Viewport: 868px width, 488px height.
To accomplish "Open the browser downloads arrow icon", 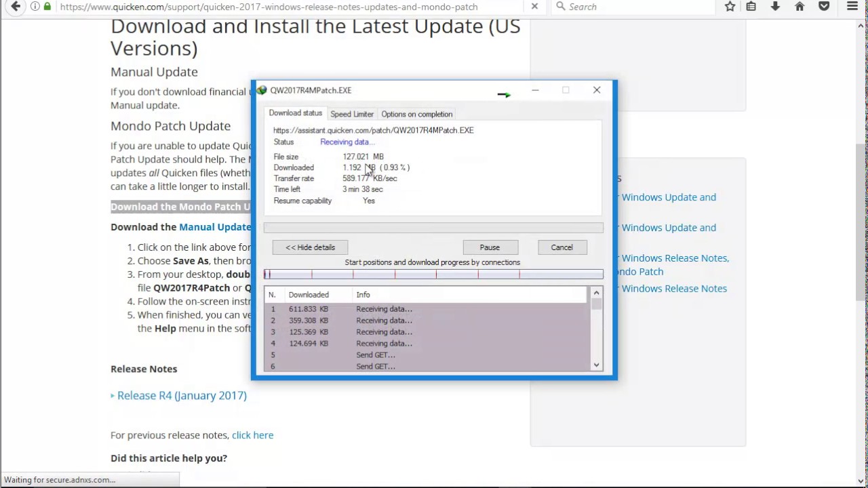I will [775, 7].
